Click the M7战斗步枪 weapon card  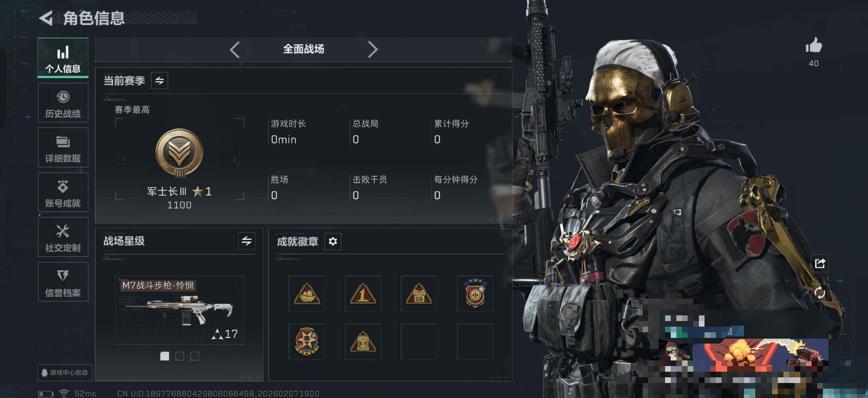pos(179,310)
